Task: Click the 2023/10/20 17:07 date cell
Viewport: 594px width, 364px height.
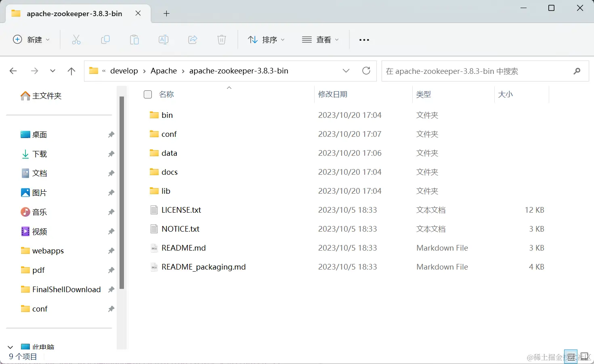Action: tap(350, 134)
